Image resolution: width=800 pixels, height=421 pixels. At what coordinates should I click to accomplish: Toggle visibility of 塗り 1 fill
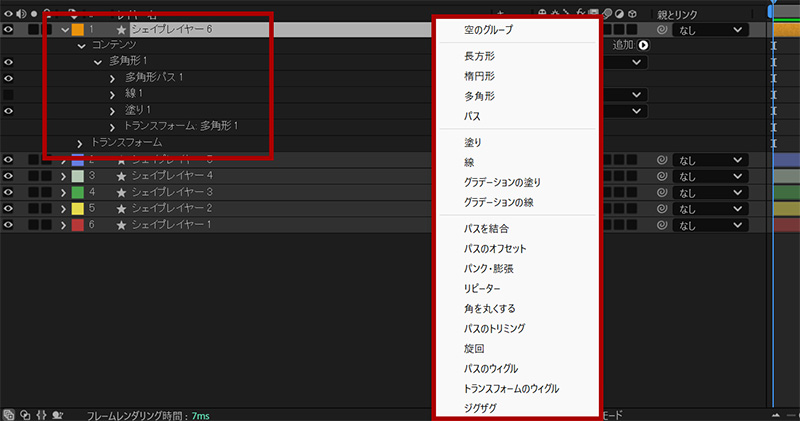coord(8,111)
